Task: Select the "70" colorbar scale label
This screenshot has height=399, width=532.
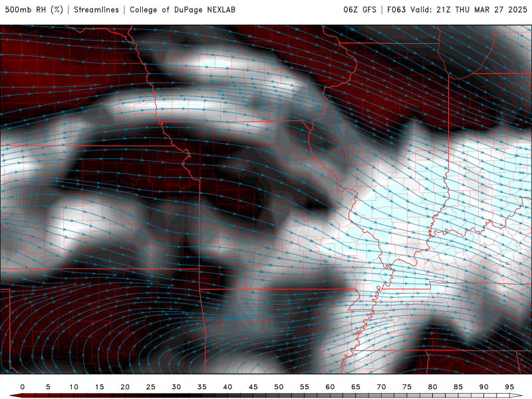Action: [381, 387]
